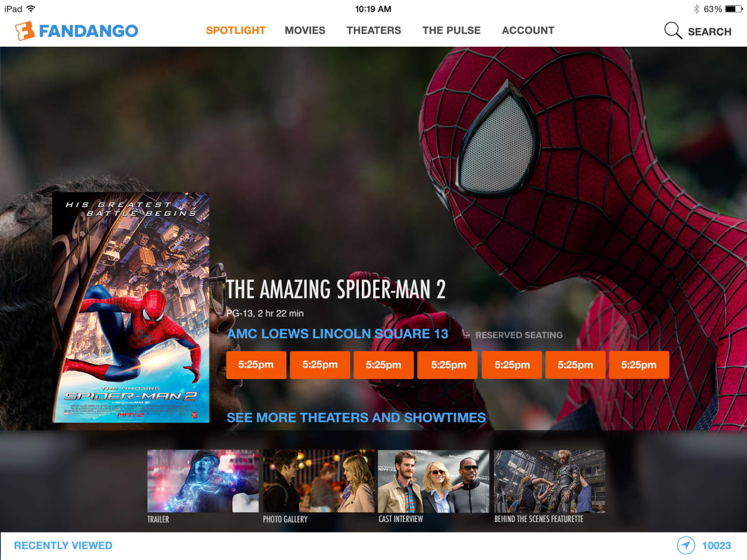Screen dimensions: 747x560
Task: Return to the Spotlight tab
Action: click(235, 30)
